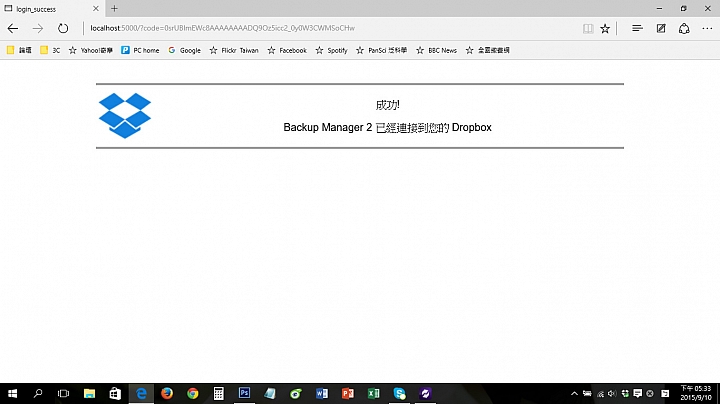
Task: Click the Dropbox logo on the page
Action: [125, 115]
